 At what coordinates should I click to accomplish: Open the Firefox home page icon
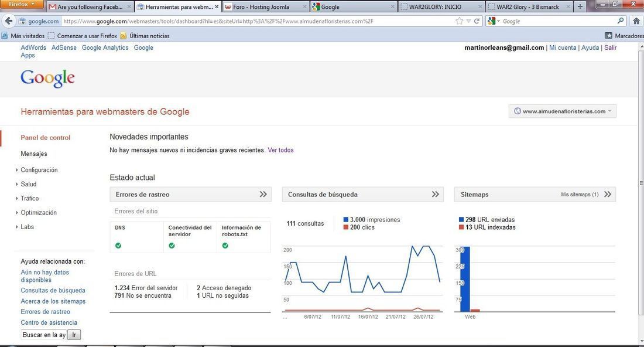636,21
